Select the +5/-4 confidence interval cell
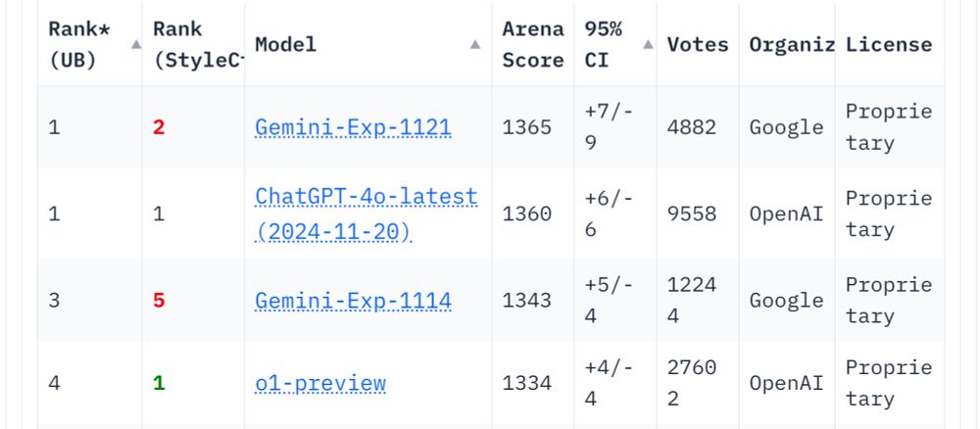 pos(609,300)
